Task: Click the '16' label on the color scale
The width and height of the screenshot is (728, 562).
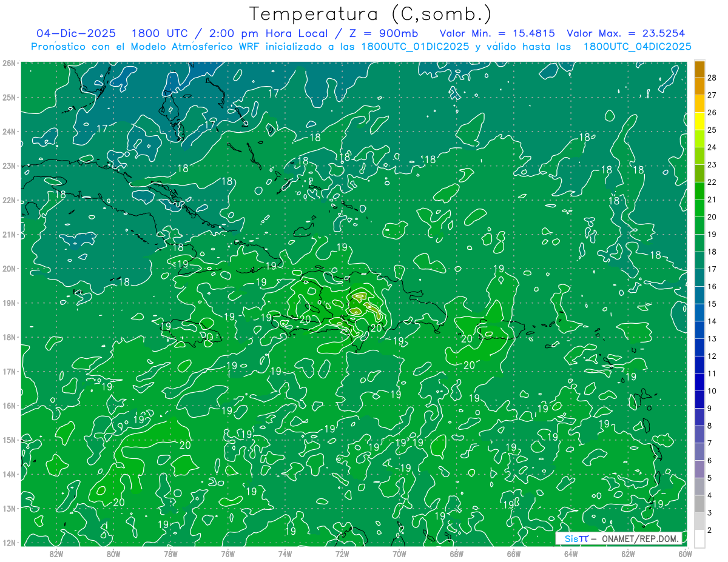Action: point(712,286)
